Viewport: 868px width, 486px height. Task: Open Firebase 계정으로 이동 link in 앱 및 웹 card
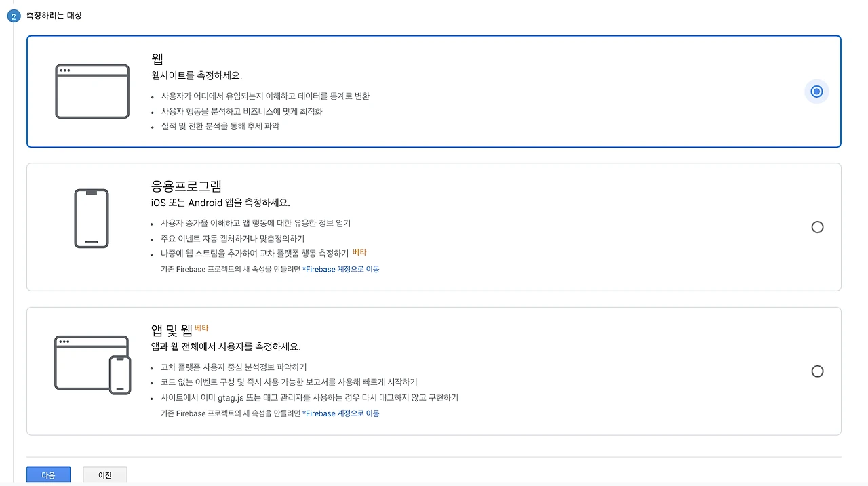point(341,413)
